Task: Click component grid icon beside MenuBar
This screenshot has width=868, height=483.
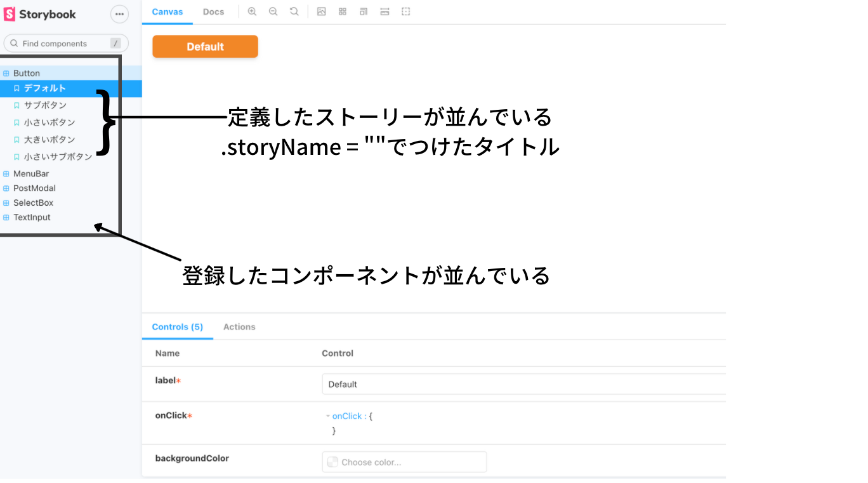Action: [6, 173]
